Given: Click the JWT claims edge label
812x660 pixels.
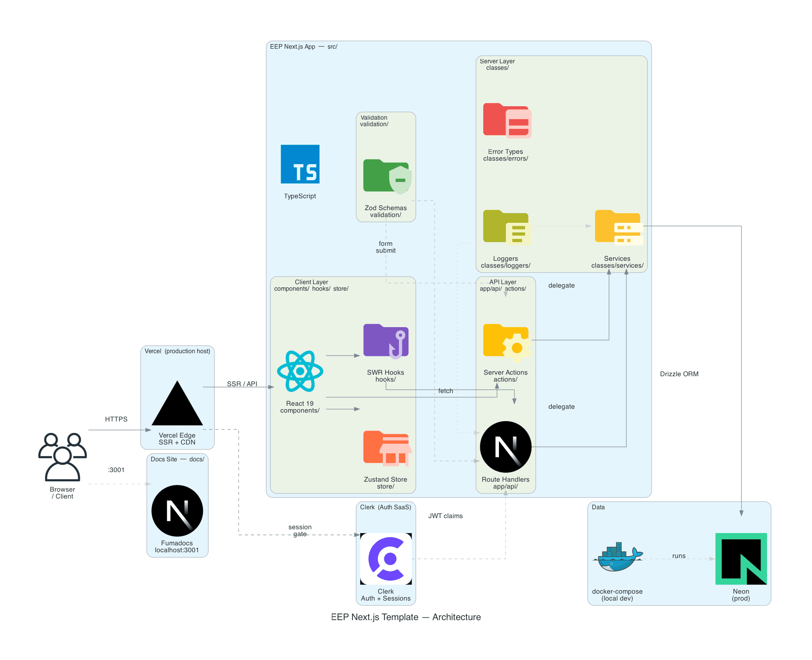Looking at the screenshot, I should click(445, 516).
